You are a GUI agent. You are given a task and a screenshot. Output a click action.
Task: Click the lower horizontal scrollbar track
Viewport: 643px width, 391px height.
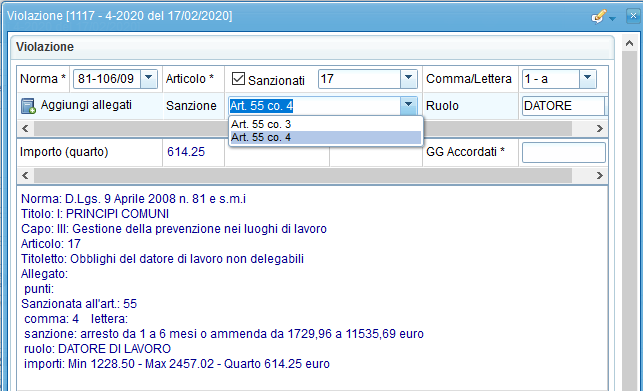point(303,176)
